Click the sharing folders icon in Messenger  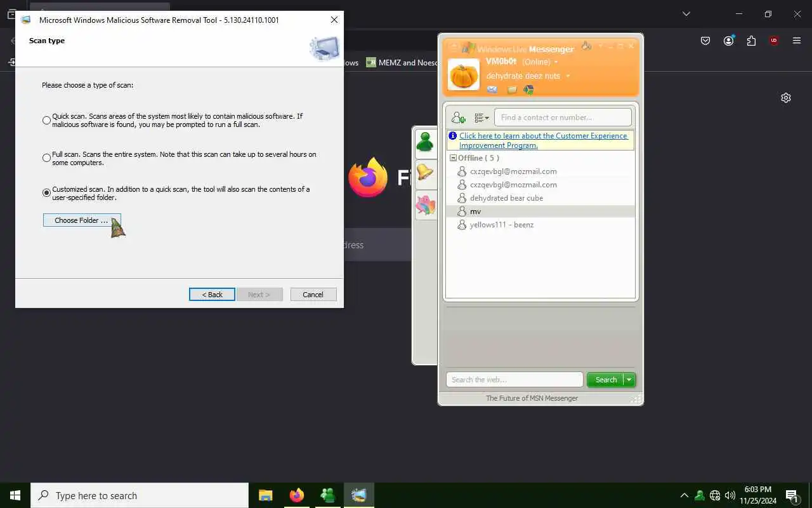(512, 90)
